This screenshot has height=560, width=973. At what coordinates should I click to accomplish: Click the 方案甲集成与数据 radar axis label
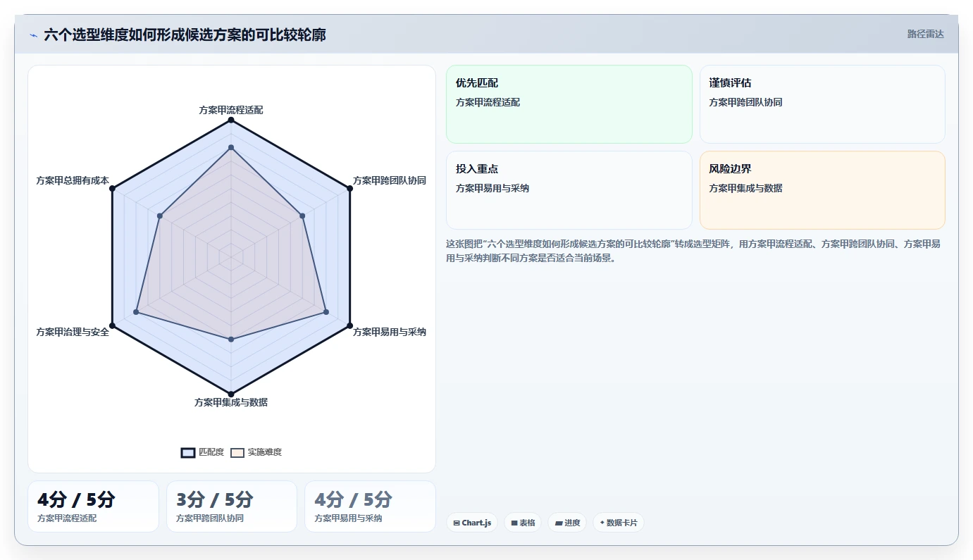[x=231, y=402]
